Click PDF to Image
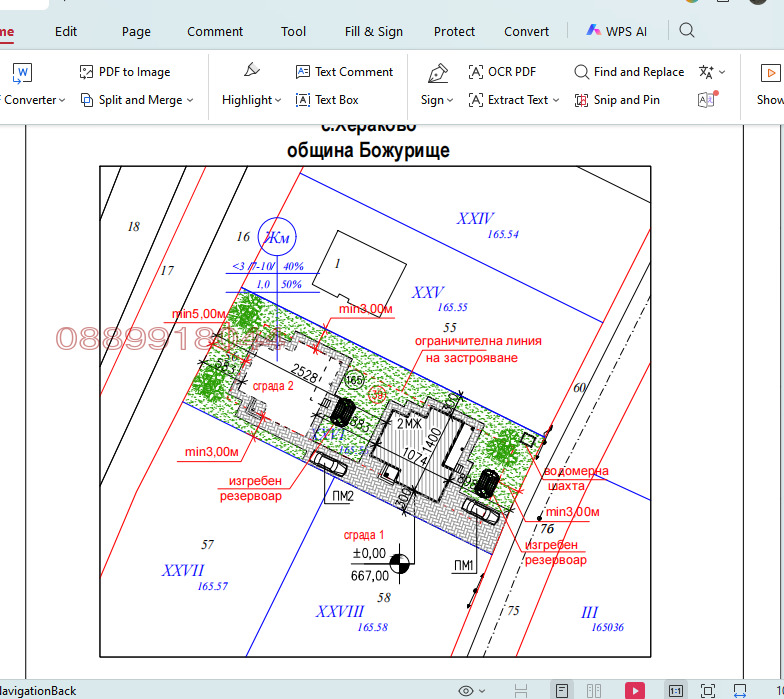Screen dimensions: 784x699 pyautogui.click(x=125, y=72)
